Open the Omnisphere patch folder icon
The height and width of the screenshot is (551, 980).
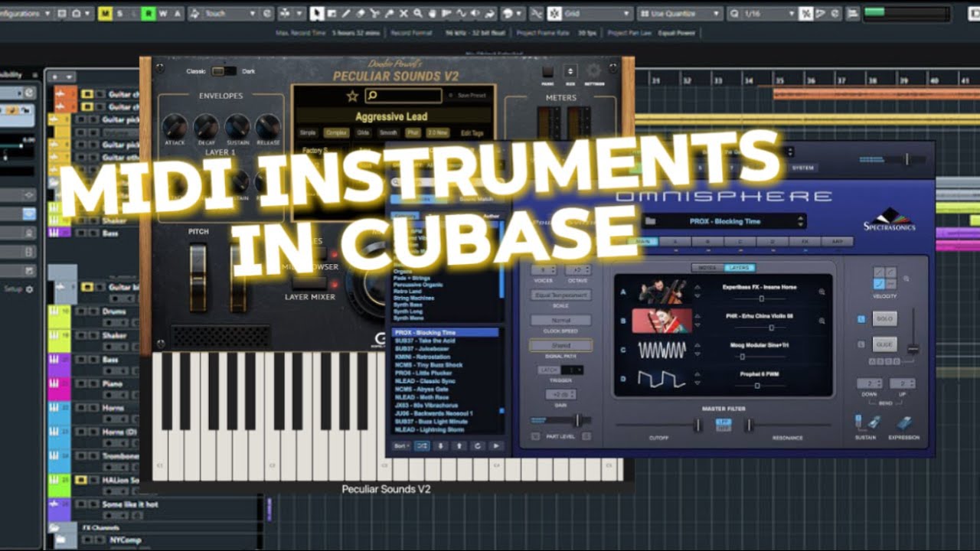coord(650,221)
